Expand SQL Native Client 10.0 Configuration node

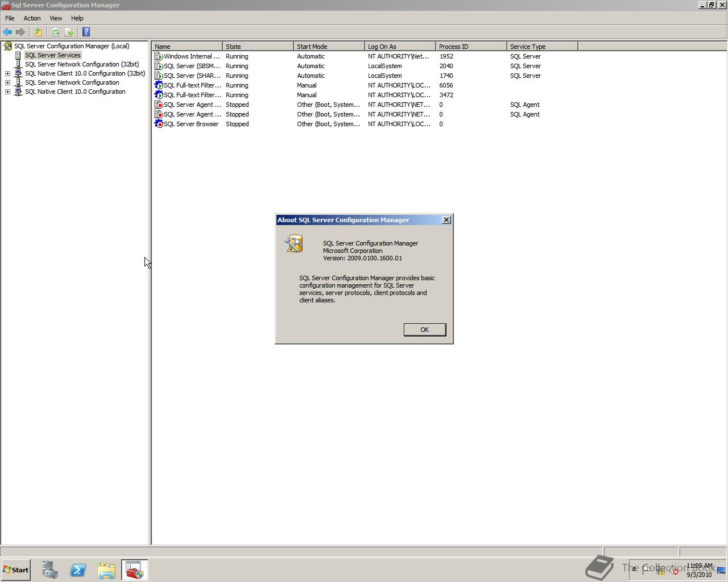7,92
